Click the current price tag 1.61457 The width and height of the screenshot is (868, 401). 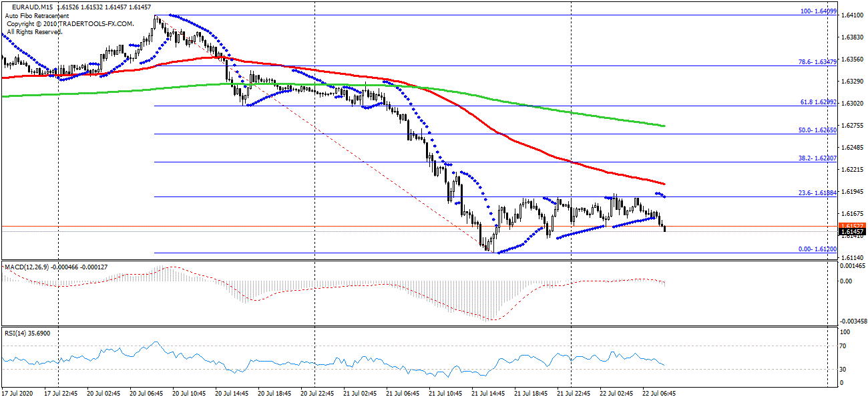[852, 232]
